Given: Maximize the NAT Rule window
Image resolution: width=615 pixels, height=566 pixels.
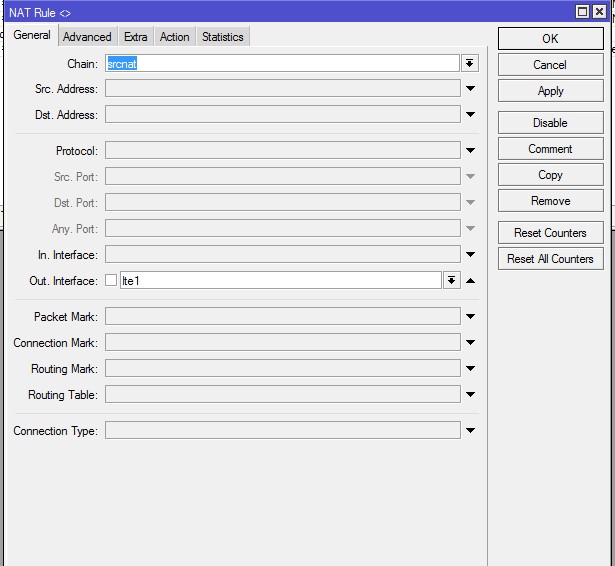Looking at the screenshot, I should 582,11.
